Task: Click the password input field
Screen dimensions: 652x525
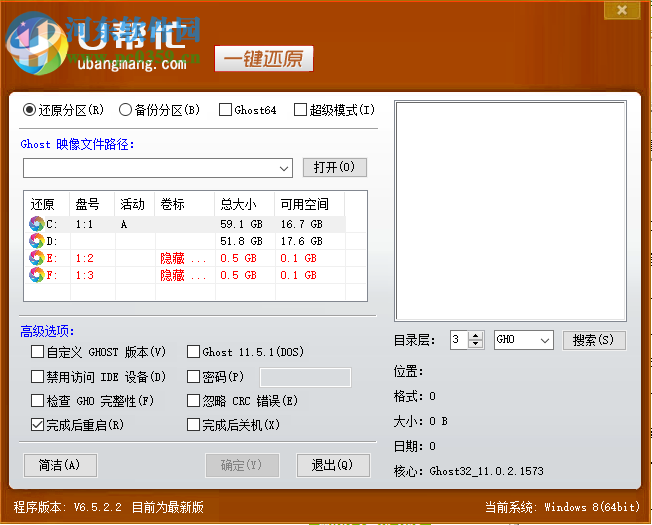Action: (305, 377)
